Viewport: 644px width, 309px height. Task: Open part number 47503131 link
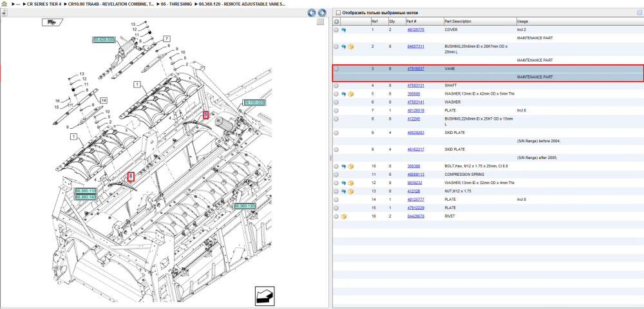coord(415,86)
